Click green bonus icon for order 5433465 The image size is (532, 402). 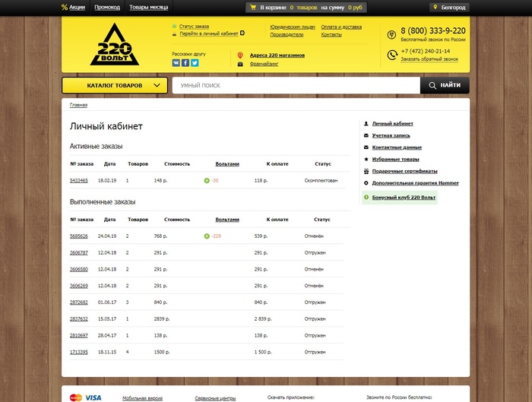point(207,181)
